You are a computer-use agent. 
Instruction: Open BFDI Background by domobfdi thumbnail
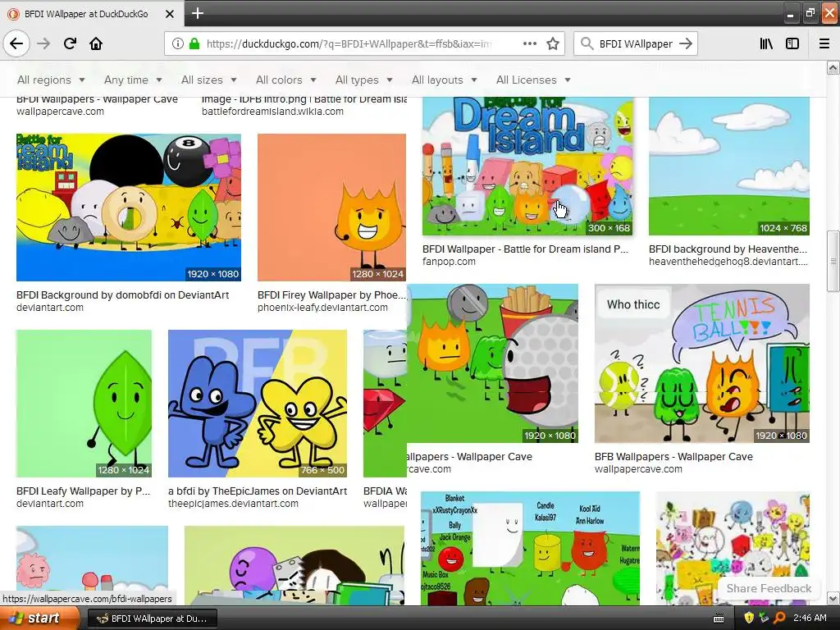click(129, 208)
